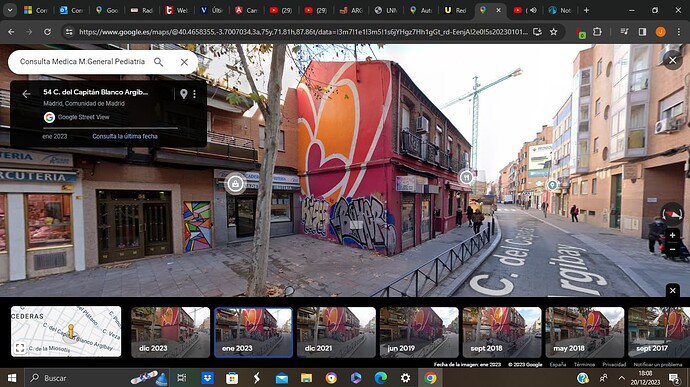The width and height of the screenshot is (690, 387).
Task: Go back using the Street View panel arrow
Action: point(26,94)
